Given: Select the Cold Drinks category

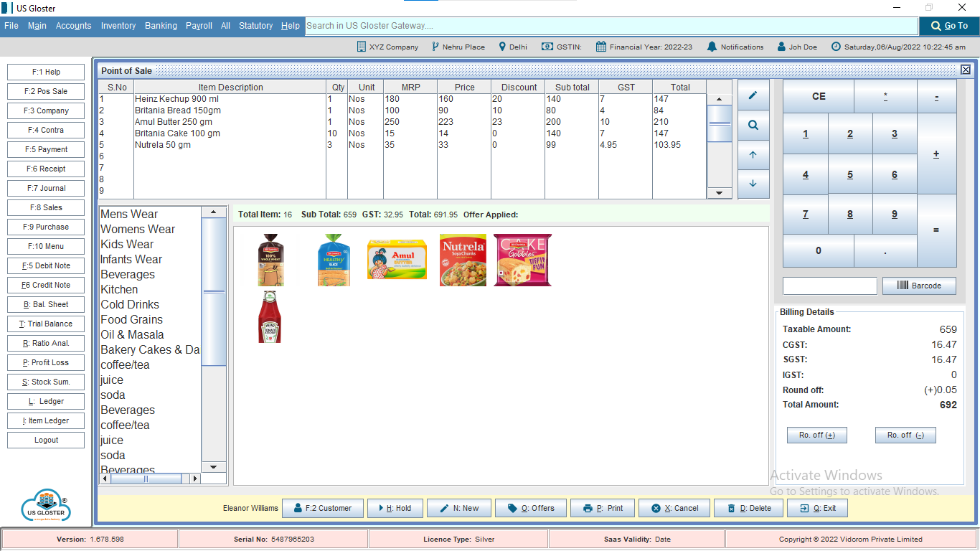Looking at the screenshot, I should click(130, 304).
